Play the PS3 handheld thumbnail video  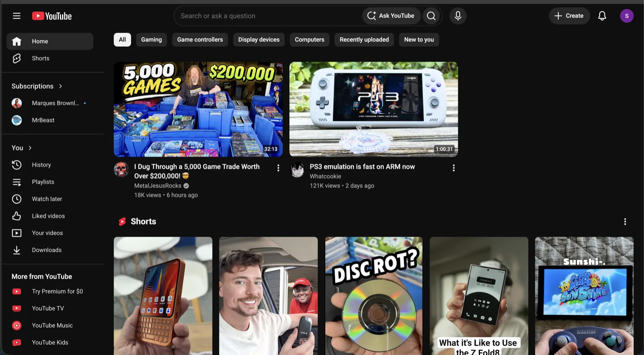[374, 109]
